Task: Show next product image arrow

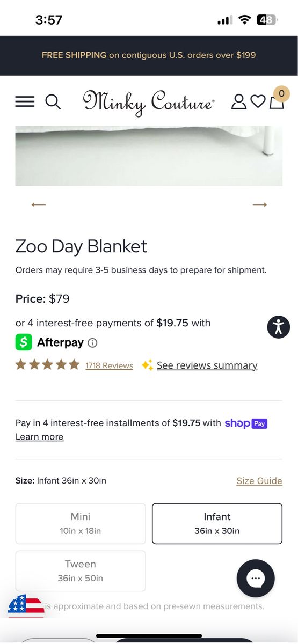Action: click(260, 204)
